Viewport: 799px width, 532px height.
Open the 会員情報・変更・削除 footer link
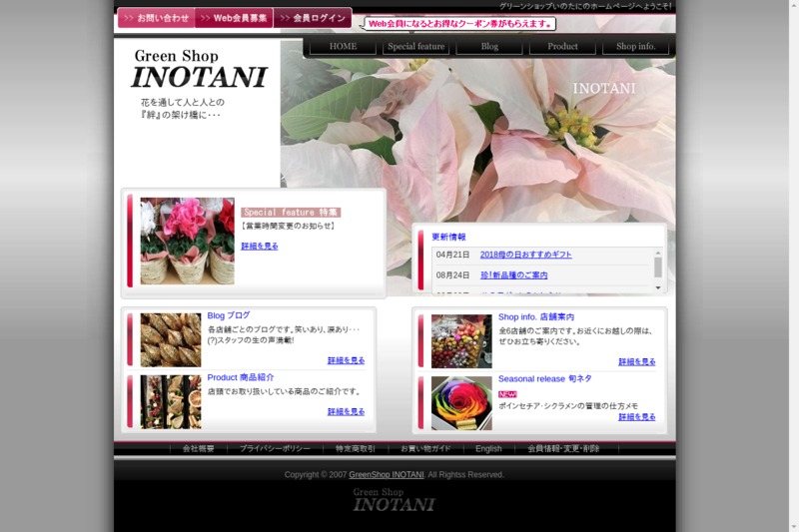click(563, 448)
